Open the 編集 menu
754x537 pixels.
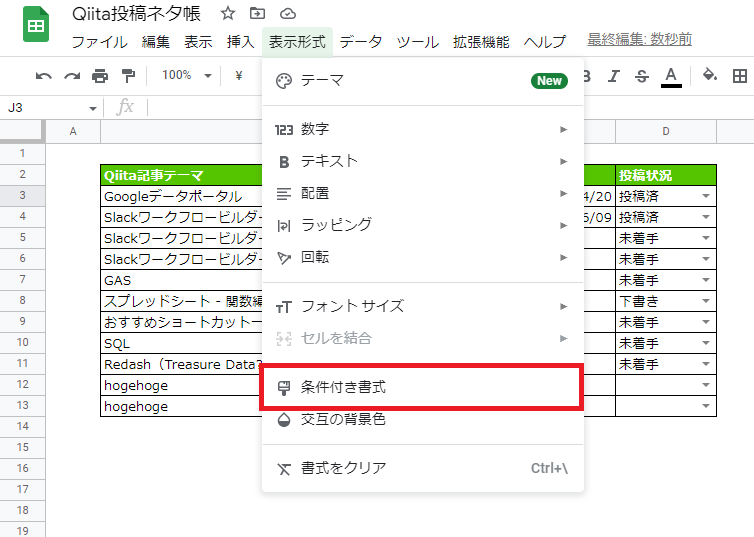[x=156, y=42]
